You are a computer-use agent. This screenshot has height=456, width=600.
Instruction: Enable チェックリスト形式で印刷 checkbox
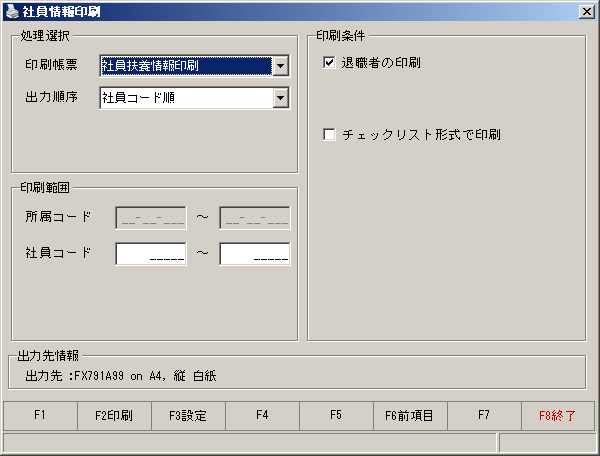coord(329,135)
